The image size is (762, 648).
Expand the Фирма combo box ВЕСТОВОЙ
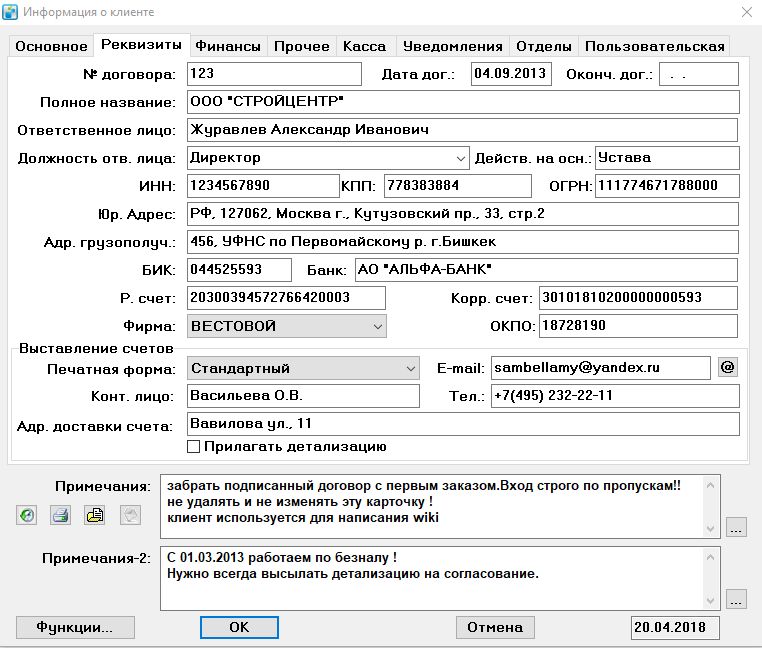[x=378, y=326]
